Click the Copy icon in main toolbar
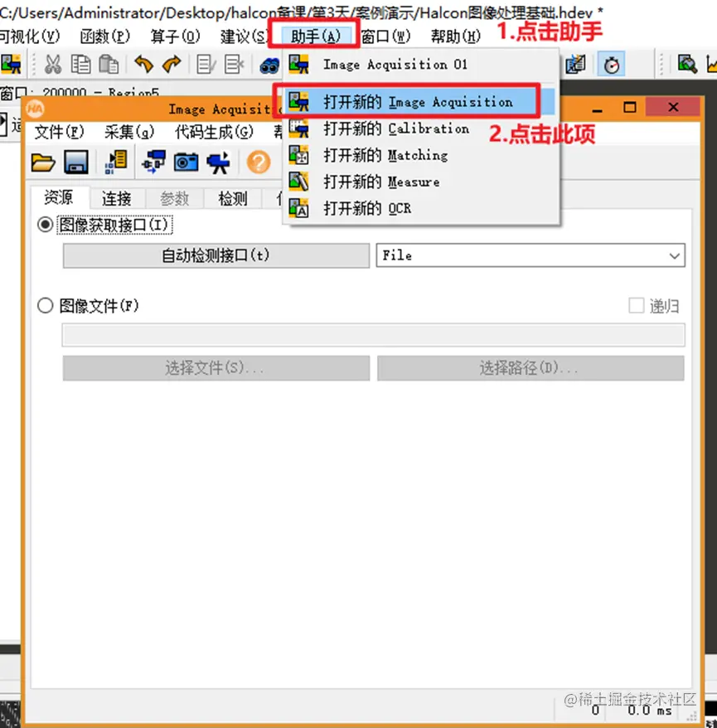This screenshot has height=728, width=717. point(80,65)
